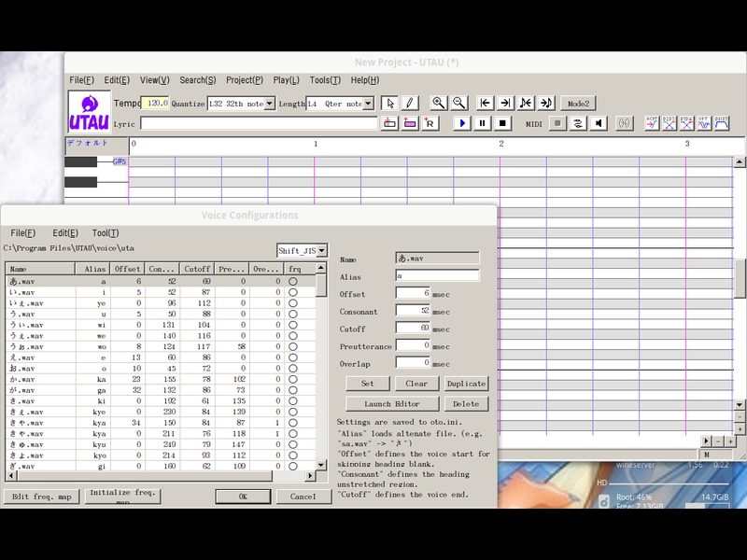Toggle the Mode2 button
The width and height of the screenshot is (747, 560).
[x=579, y=104]
